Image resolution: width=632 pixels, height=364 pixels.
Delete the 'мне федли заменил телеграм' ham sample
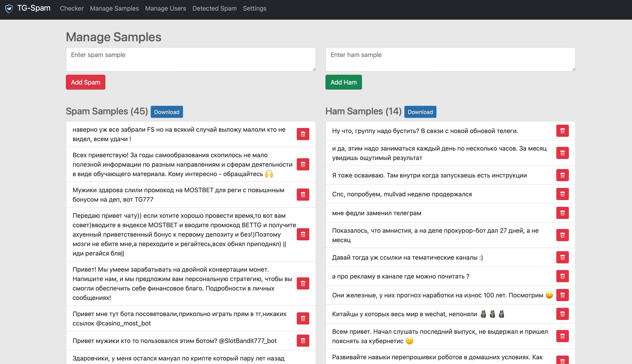pyautogui.click(x=562, y=213)
